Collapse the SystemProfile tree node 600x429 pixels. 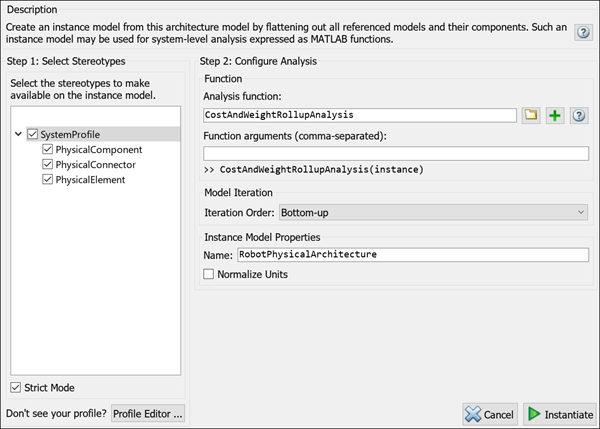coord(19,134)
